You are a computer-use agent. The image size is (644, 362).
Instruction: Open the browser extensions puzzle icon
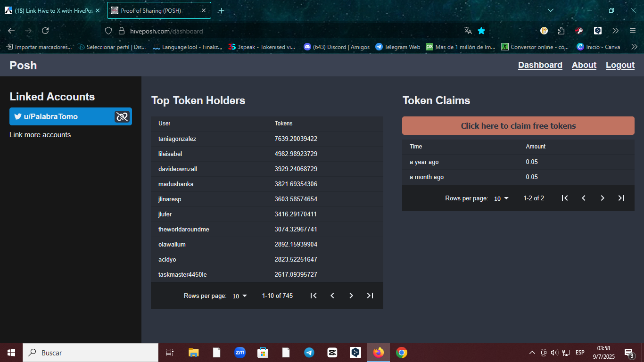point(561,31)
